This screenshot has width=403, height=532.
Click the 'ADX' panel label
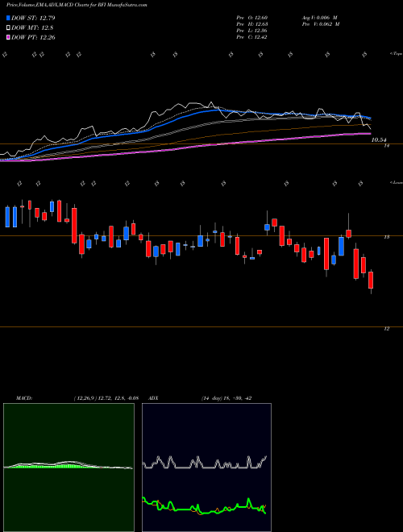pos(154,398)
